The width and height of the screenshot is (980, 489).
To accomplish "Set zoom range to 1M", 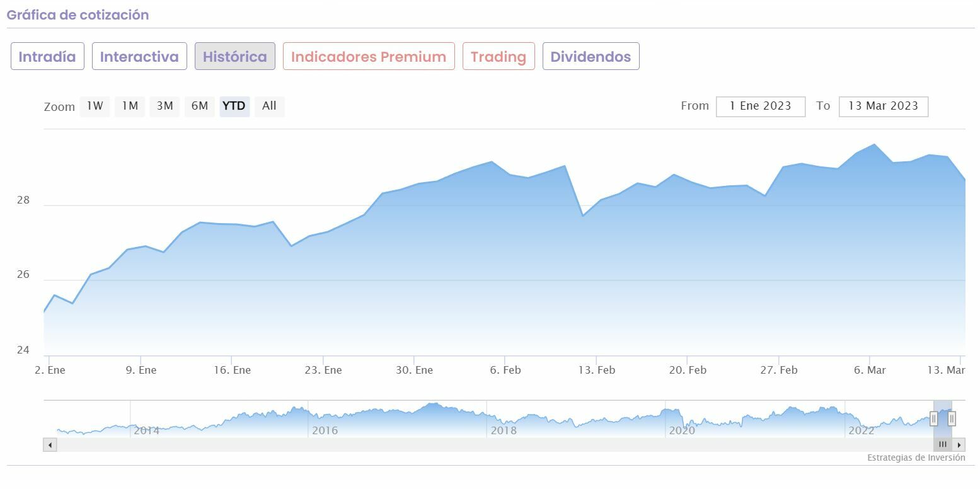I will (x=130, y=106).
